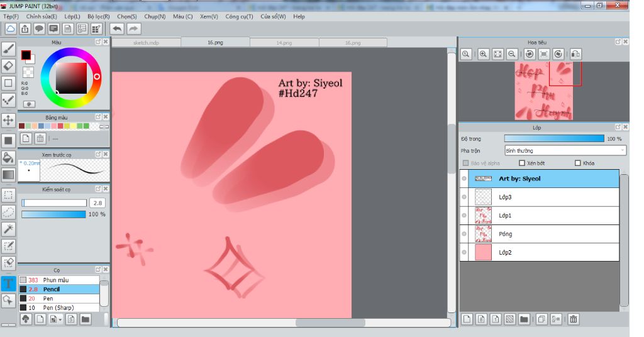
Task: Select the Operation polygon cursor tool
Action: tap(9, 301)
